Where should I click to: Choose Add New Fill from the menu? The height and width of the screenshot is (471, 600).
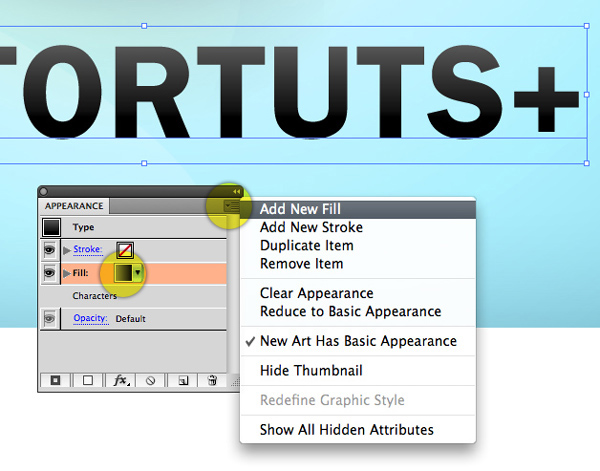[x=358, y=209]
